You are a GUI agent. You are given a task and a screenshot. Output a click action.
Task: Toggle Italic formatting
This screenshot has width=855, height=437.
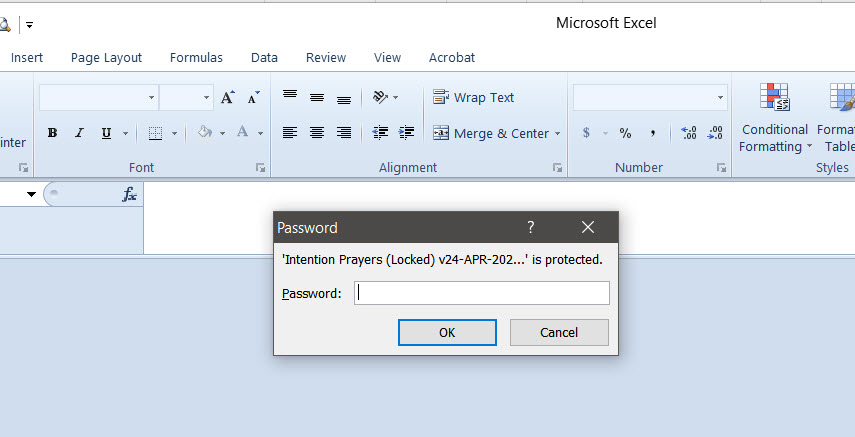pos(80,133)
